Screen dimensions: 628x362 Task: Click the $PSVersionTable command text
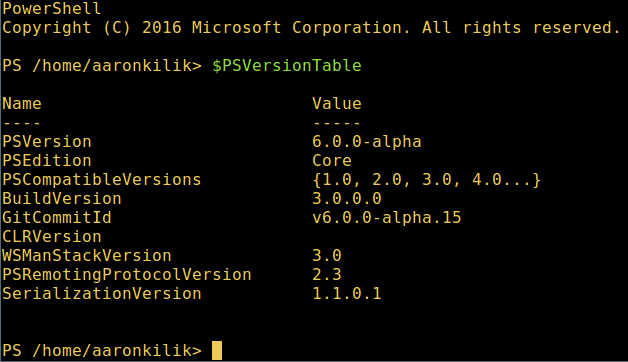click(287, 66)
